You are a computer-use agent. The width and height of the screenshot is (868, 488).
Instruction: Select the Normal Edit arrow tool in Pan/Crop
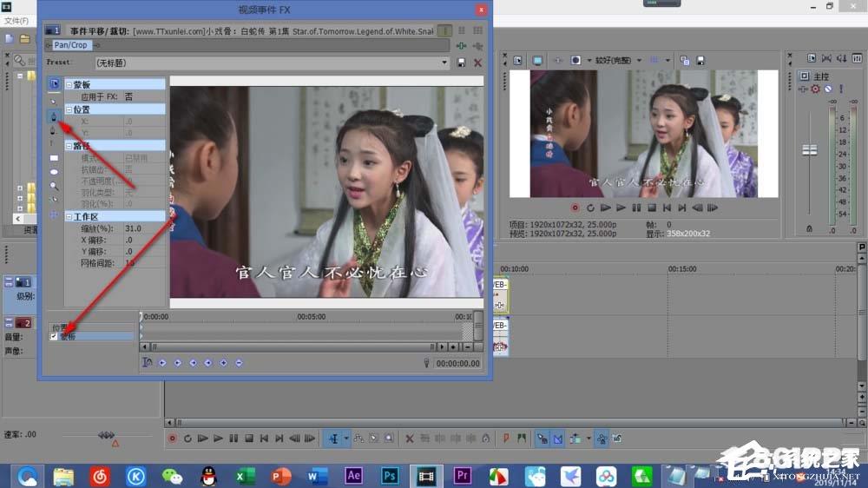54,102
